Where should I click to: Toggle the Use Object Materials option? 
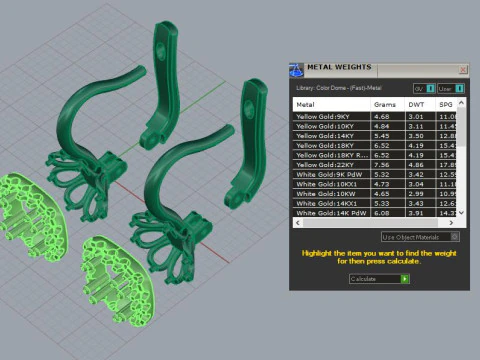click(420, 237)
